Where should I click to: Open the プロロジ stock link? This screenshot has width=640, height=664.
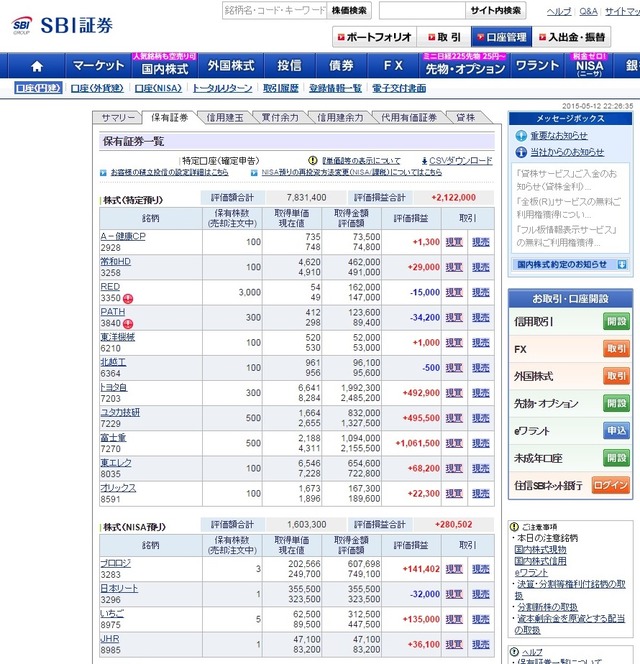pos(115,563)
